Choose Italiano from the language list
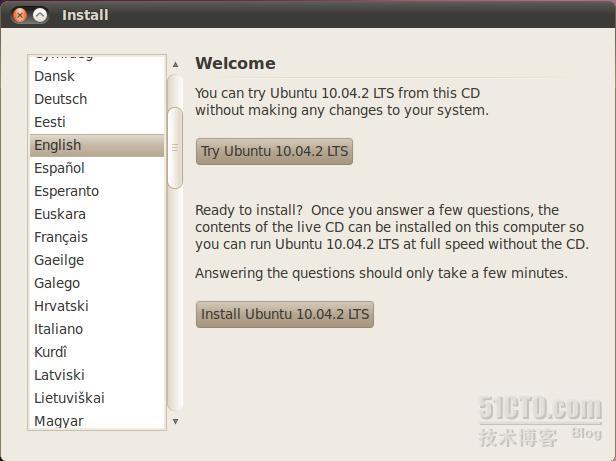Screen dimensions: 616x461 pyautogui.click(x=97, y=329)
